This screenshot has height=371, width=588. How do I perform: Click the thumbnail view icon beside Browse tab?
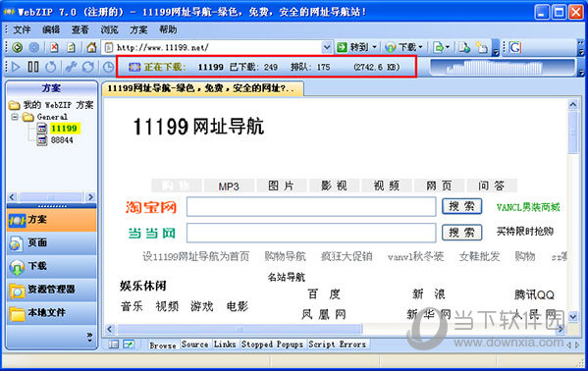(129, 344)
